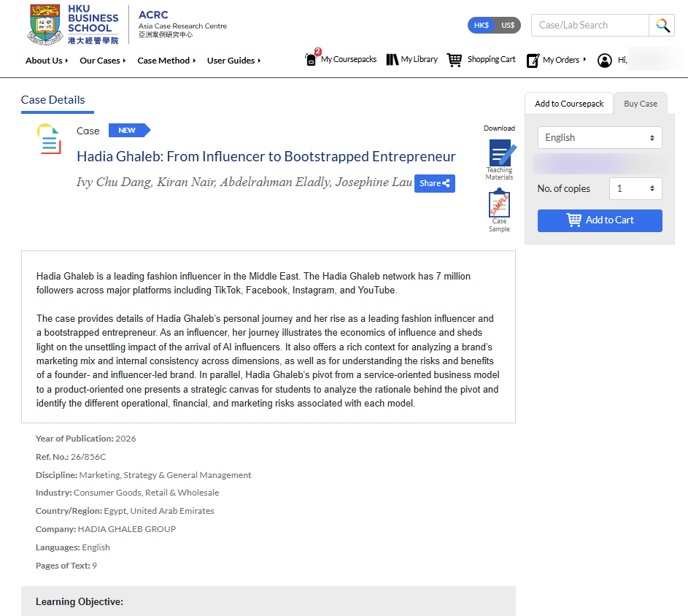Open Shopping Cart link text

click(x=491, y=59)
